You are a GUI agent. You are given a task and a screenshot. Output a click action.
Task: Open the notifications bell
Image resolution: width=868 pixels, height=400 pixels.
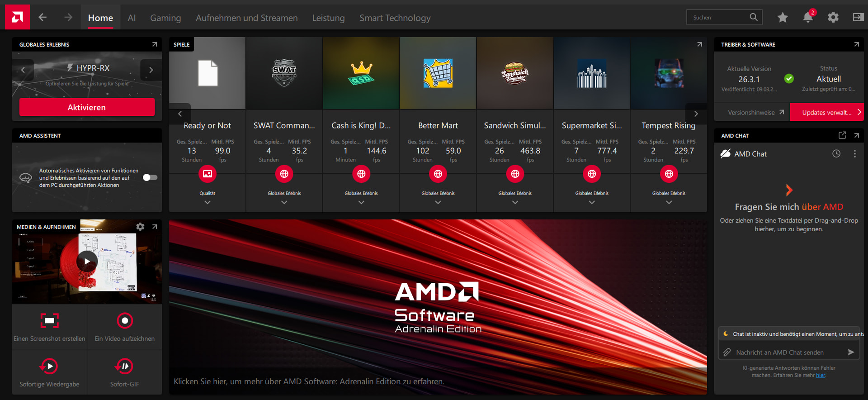click(x=807, y=17)
